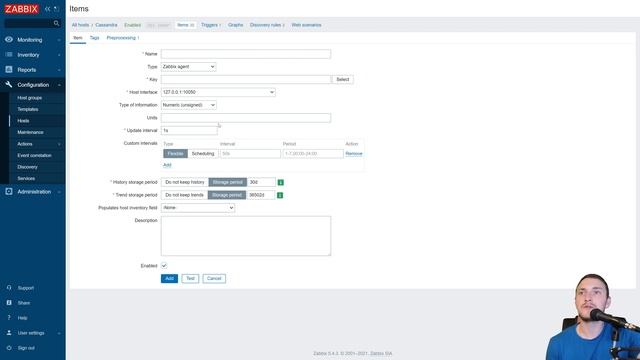Select the Item tab

coord(78,38)
